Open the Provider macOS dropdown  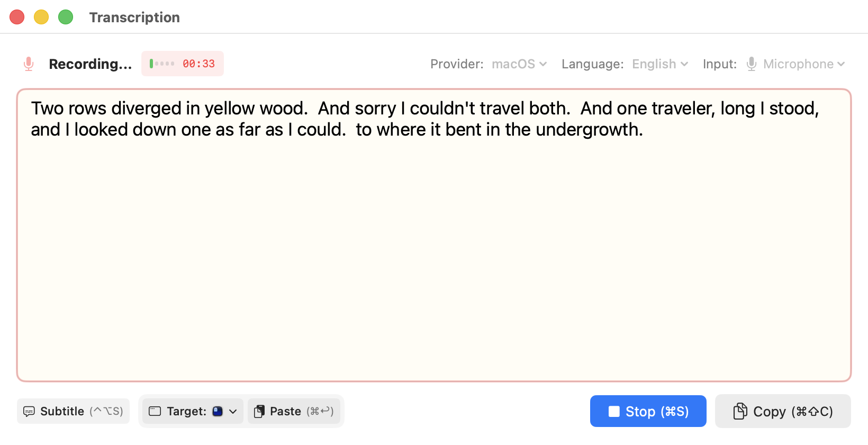click(x=519, y=64)
